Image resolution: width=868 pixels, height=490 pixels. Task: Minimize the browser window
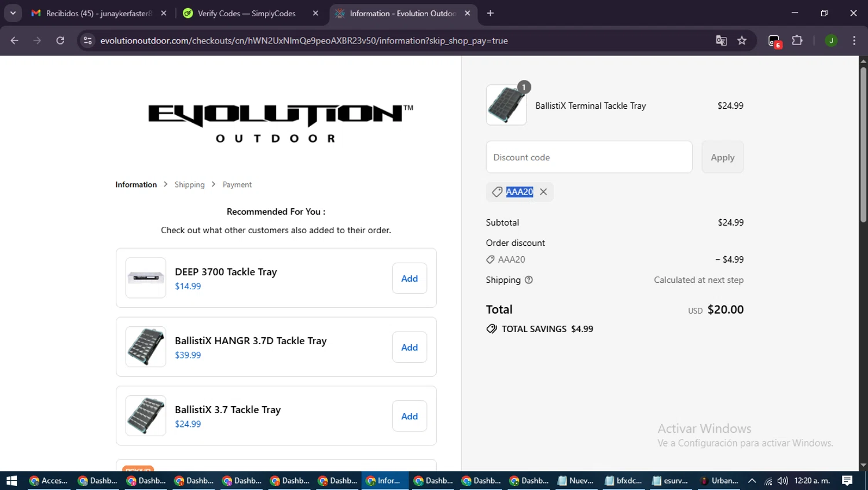click(x=795, y=13)
